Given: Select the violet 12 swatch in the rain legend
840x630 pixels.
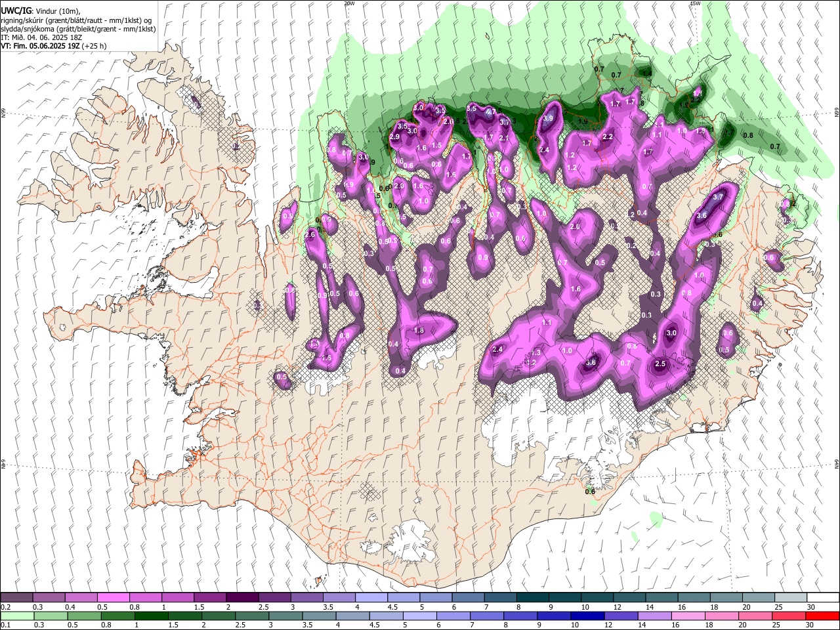Looking at the screenshot, I should [621, 616].
